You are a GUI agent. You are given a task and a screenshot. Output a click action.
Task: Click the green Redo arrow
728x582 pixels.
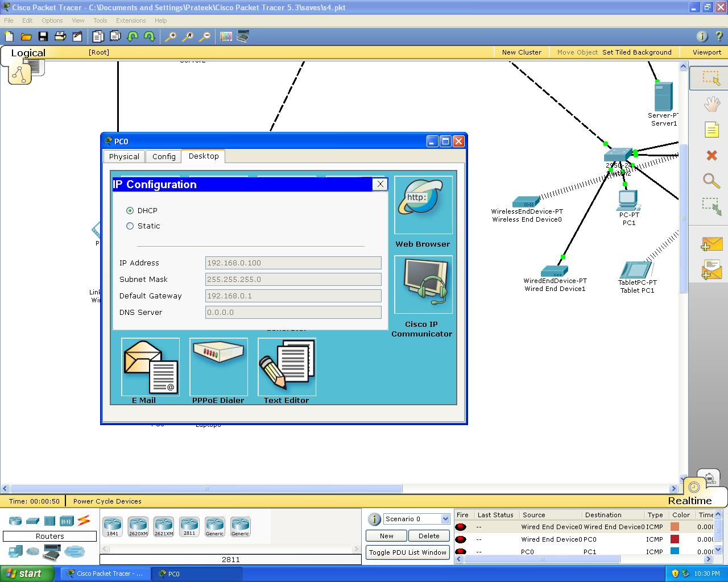(150, 36)
